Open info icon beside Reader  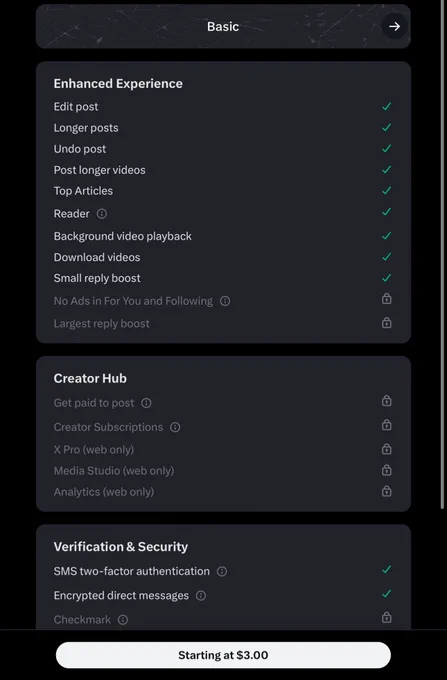pyautogui.click(x=101, y=214)
